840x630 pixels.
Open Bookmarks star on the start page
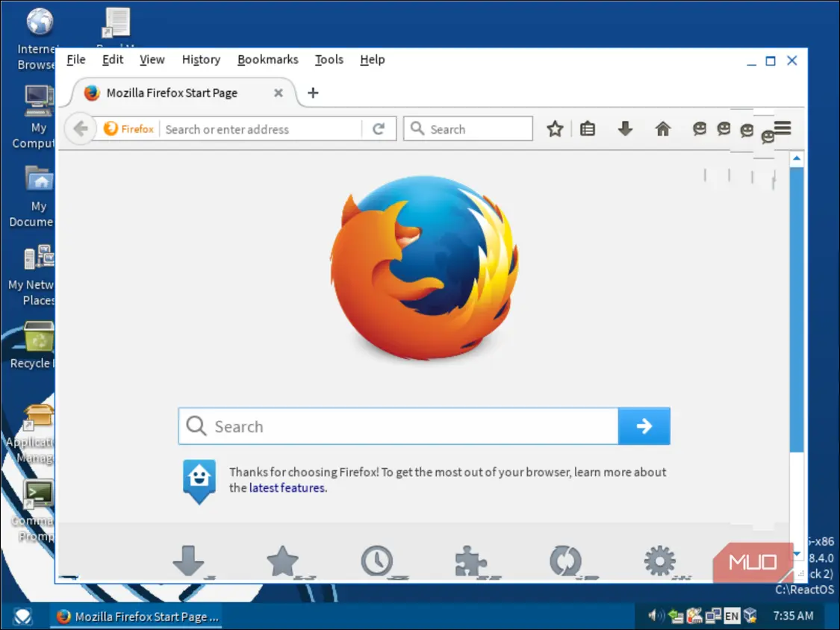pyautogui.click(x=282, y=561)
